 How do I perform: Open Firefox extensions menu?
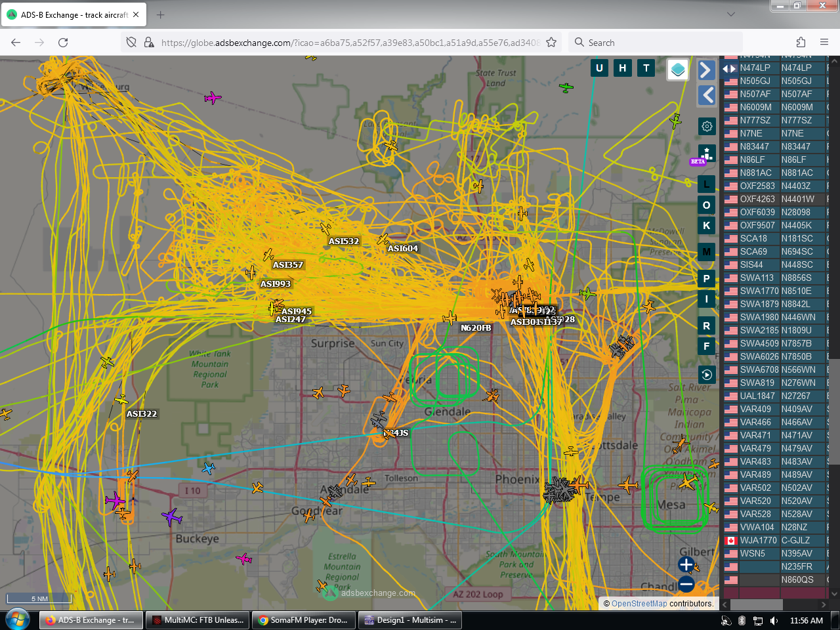[801, 42]
